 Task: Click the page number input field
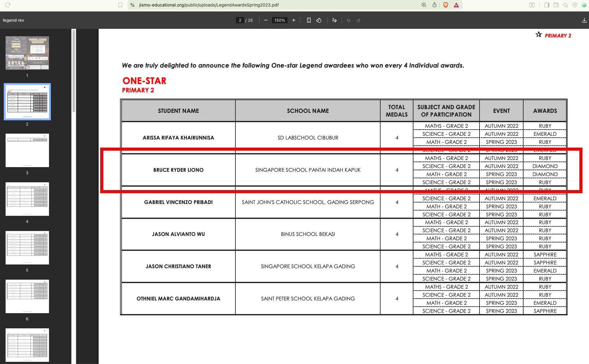[240, 20]
